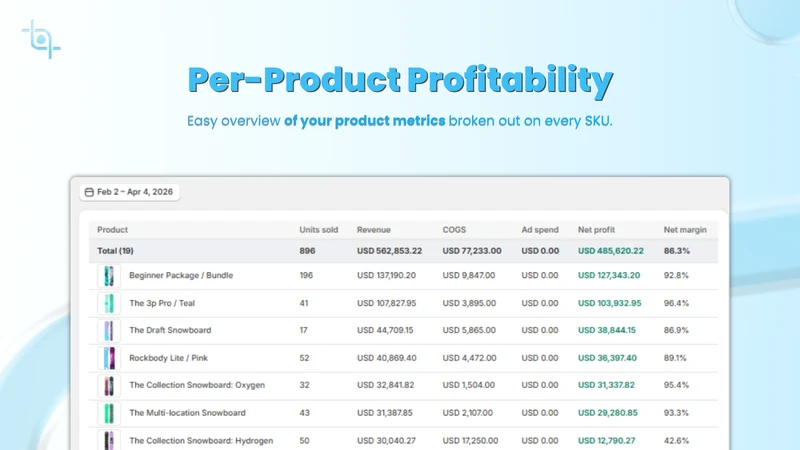800x450 pixels.
Task: Open Rockbody Lite / Pink product name
Action: point(168,358)
